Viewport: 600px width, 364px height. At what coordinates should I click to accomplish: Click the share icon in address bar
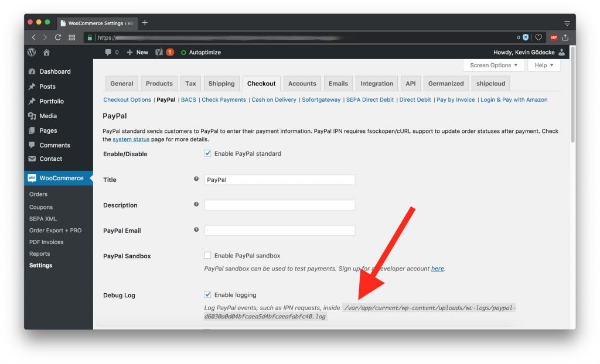[565, 37]
